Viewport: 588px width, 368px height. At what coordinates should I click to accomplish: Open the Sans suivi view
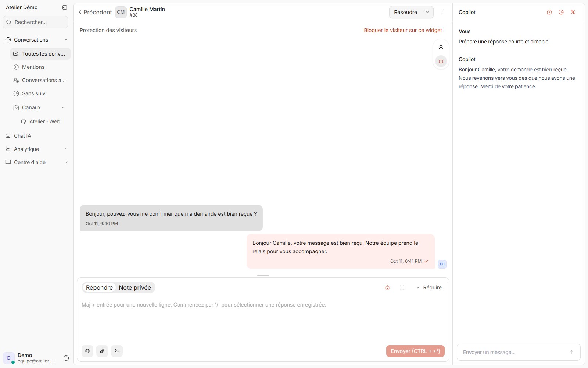coord(40,93)
